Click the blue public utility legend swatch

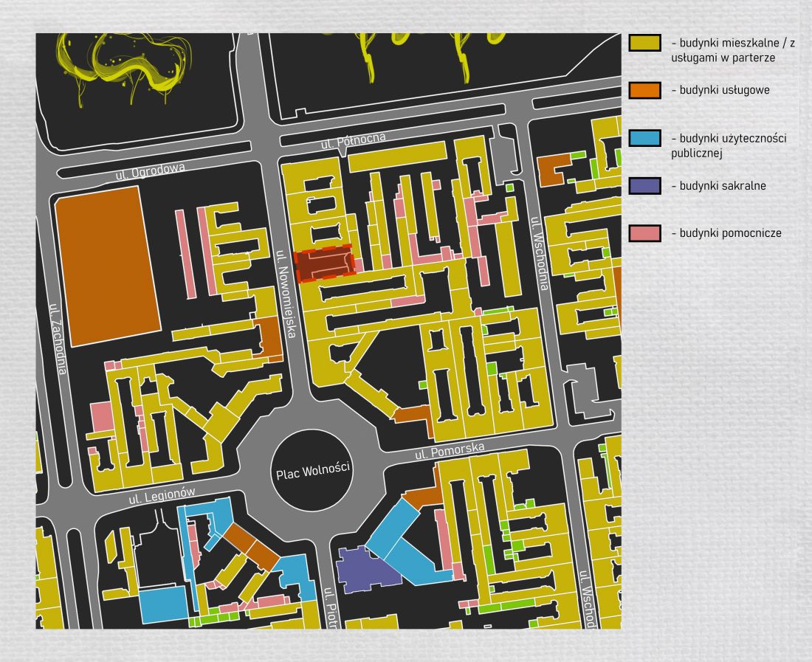(644, 138)
